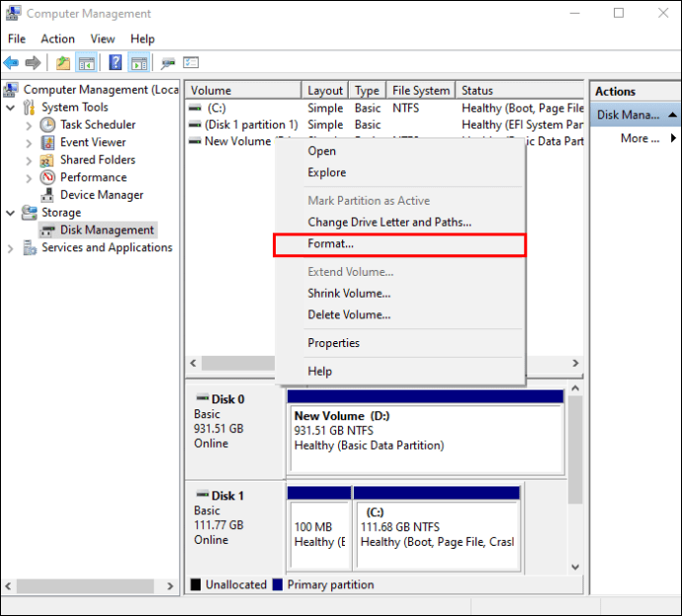This screenshot has width=682, height=616.
Task: Click the Performance gauge icon
Action: 47,177
